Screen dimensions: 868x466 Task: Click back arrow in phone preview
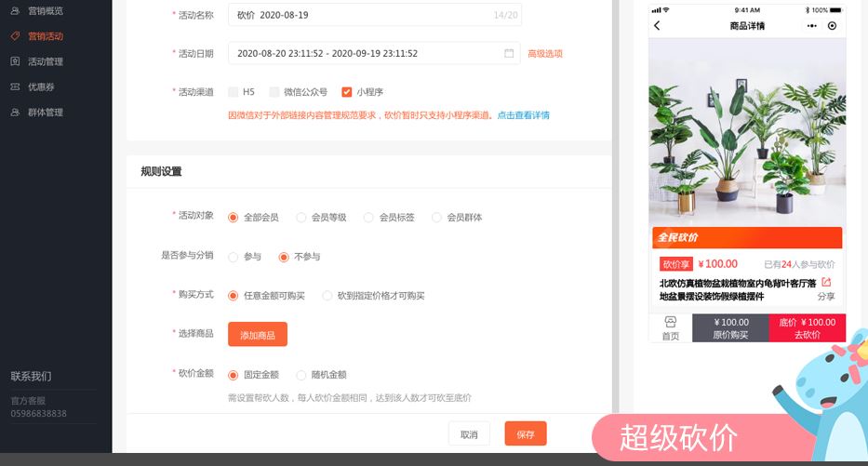pyautogui.click(x=657, y=26)
